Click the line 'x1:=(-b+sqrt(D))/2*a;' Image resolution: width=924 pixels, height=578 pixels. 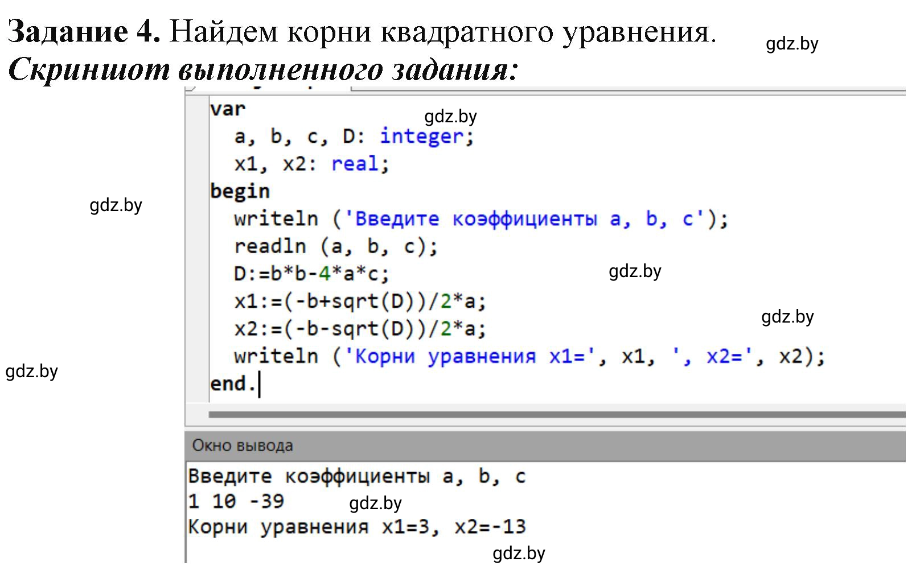[x=360, y=301]
